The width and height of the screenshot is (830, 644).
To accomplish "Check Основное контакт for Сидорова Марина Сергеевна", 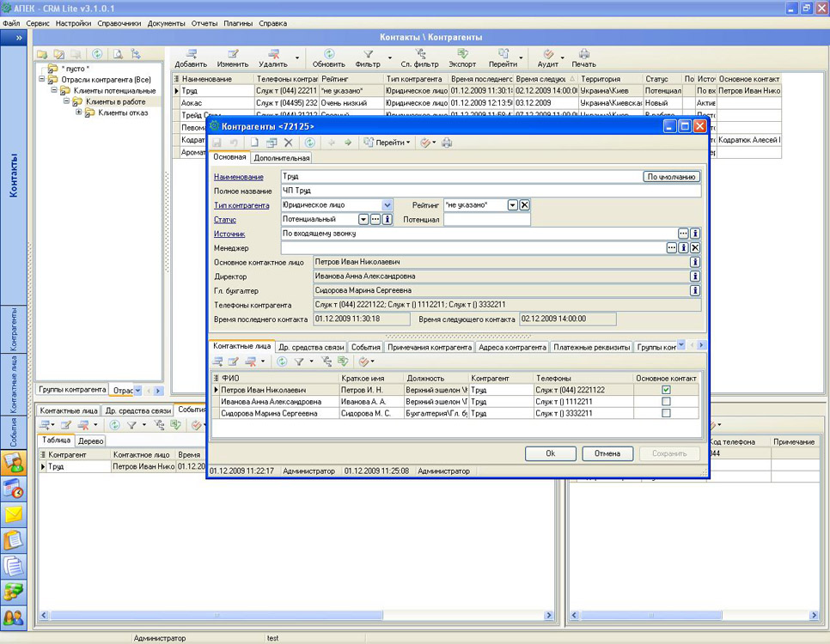I will [666, 413].
